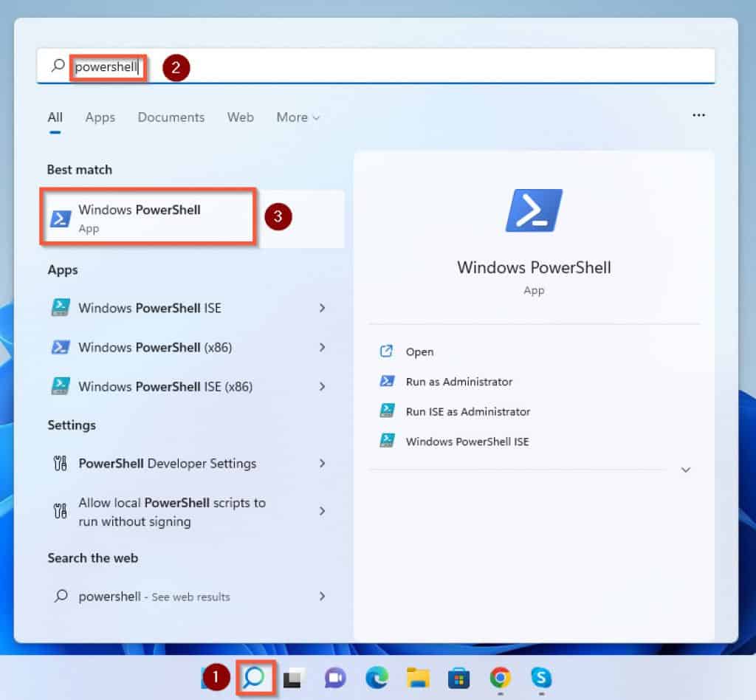
Task: Expand the powershell web results arrow
Action: [322, 597]
